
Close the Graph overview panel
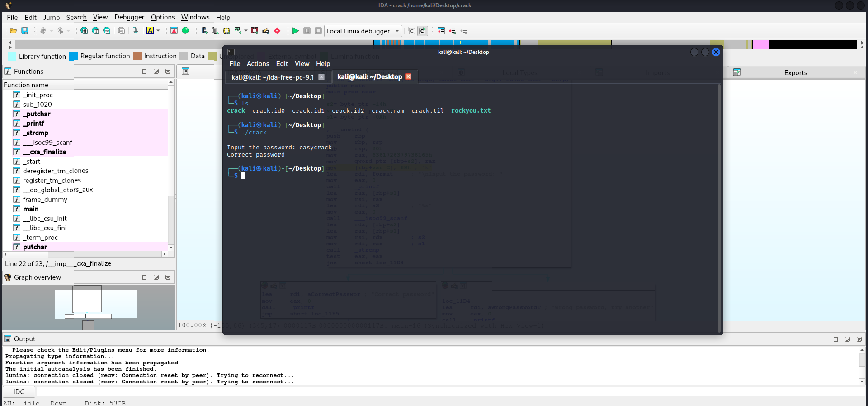pos(168,277)
